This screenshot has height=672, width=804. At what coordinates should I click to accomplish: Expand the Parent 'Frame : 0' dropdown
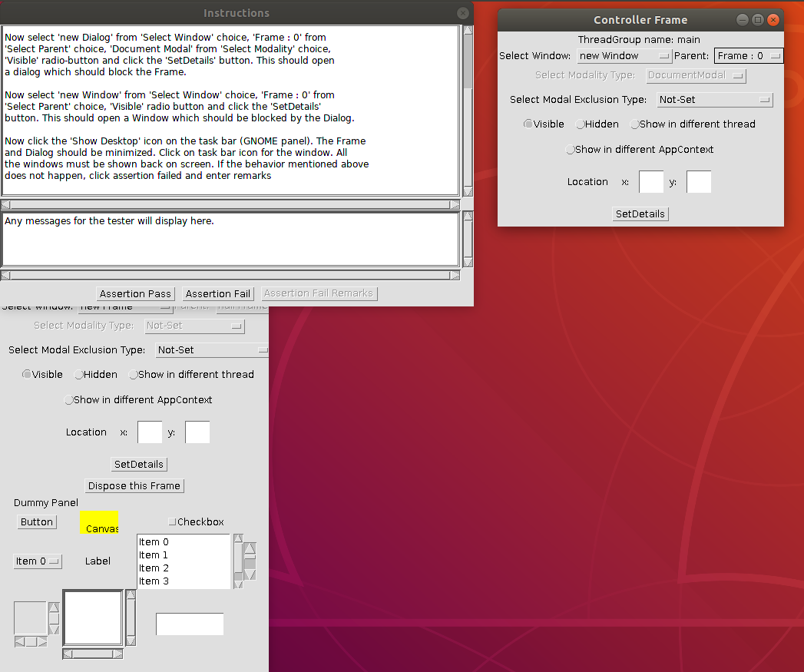[x=749, y=56]
